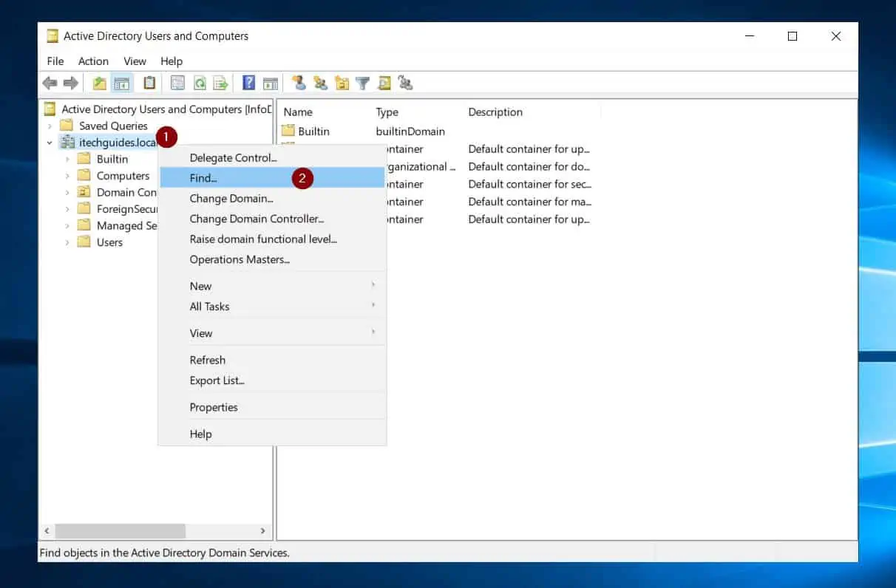Screen dimensions: 896x588
Task: Open the View menu in menu bar
Action: [135, 61]
